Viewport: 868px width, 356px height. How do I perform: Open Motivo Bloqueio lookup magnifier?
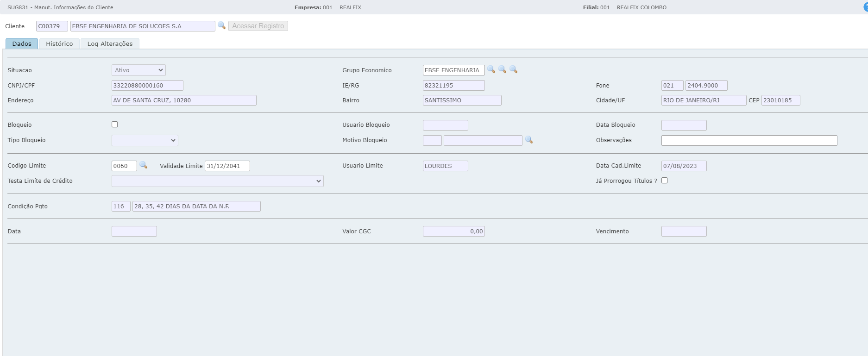(x=529, y=140)
